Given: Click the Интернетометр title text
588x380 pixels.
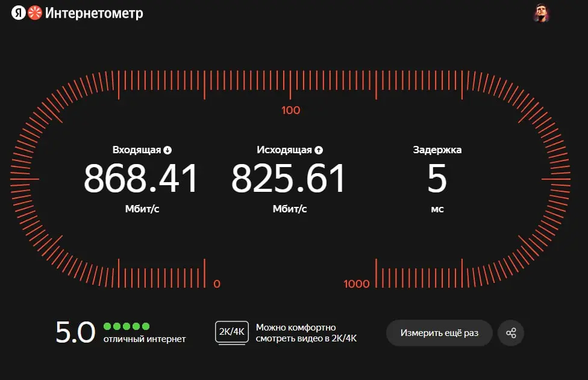Looking at the screenshot, I should point(94,13).
